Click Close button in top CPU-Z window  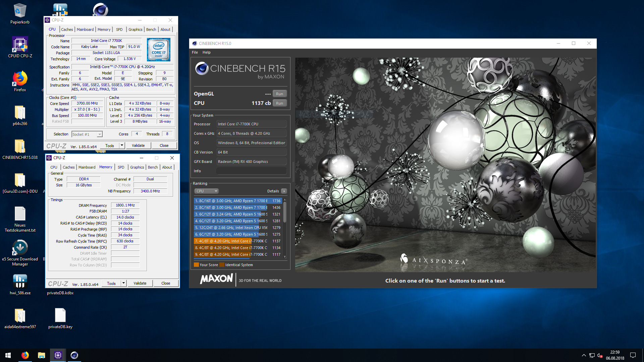pos(164,145)
